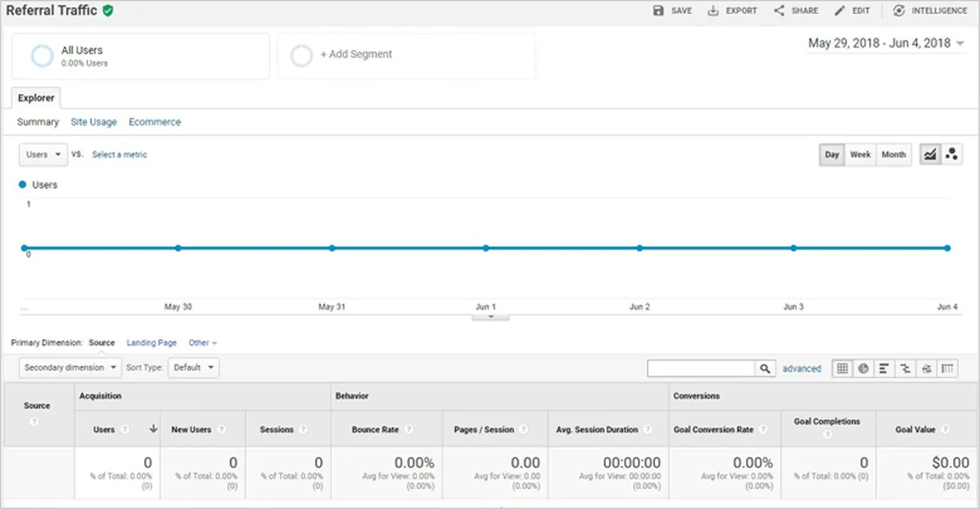
Task: Switch to the Data table view icon
Action: point(842,368)
